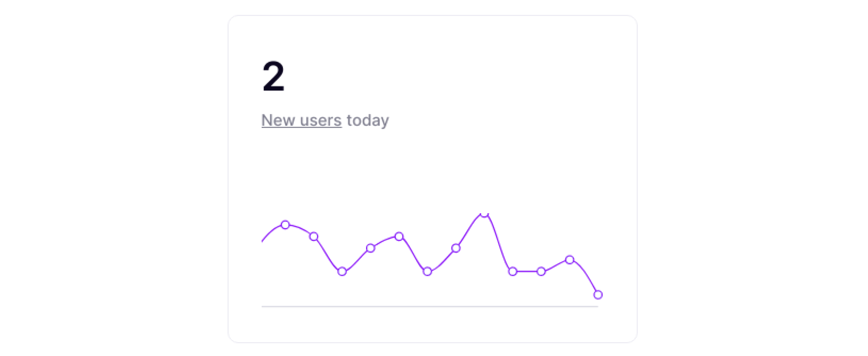Select the highest peak data point
This screenshot has width=868, height=356.
pyautogui.click(x=484, y=215)
